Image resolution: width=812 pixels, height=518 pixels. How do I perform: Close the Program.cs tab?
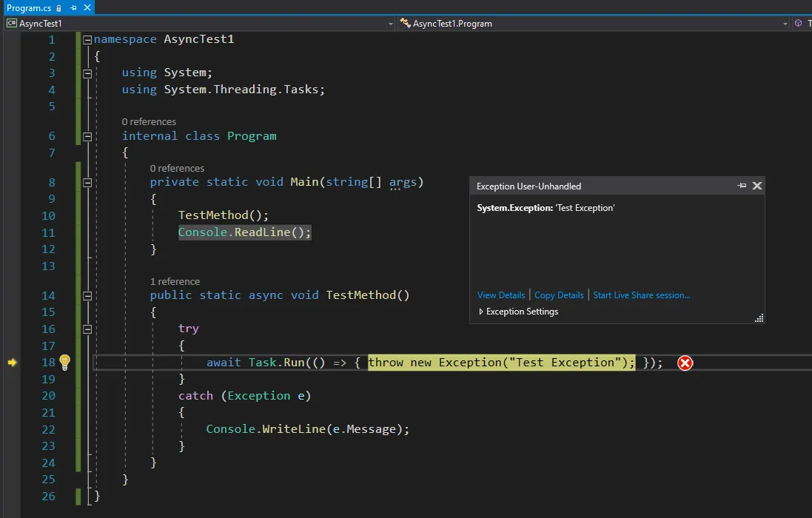[x=87, y=7]
